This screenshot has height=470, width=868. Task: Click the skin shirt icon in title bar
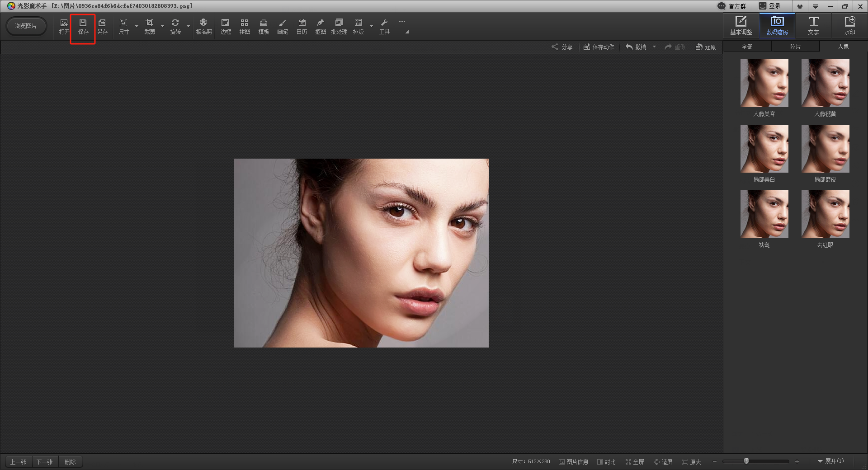(x=800, y=6)
